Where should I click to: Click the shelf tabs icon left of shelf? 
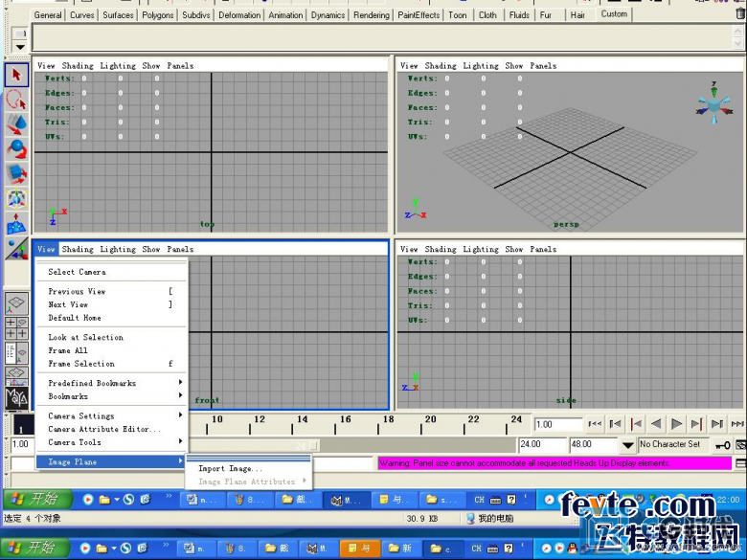(x=19, y=34)
